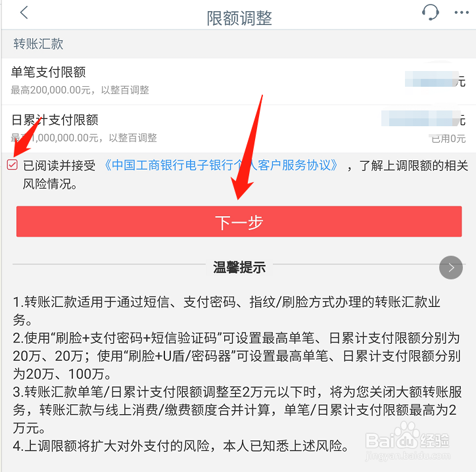Image resolution: width=476 pixels, height=472 pixels.
Task: Click the 已用0元 usage text
Action: [x=448, y=139]
